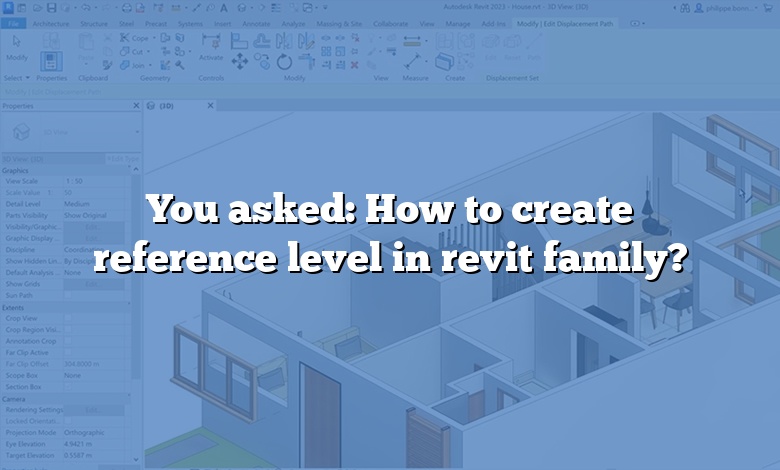The width and height of the screenshot is (780, 470).
Task: Click Edit for Show Grids
Action: (94, 284)
